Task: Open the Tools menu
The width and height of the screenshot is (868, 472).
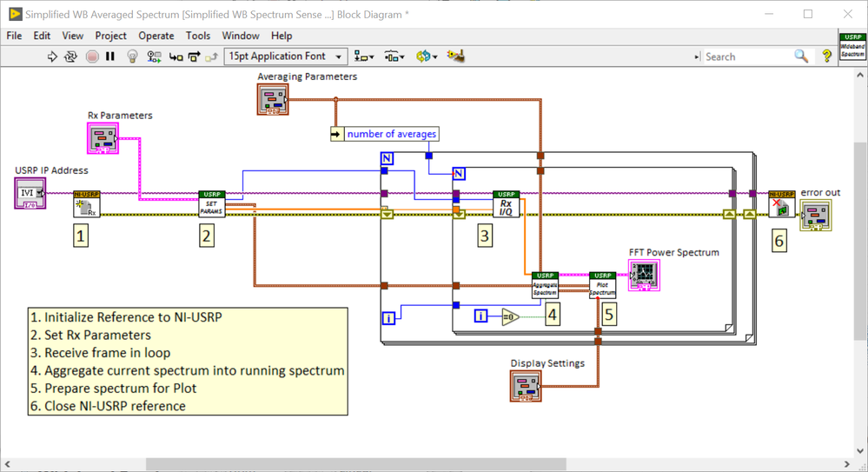Action: pos(197,36)
